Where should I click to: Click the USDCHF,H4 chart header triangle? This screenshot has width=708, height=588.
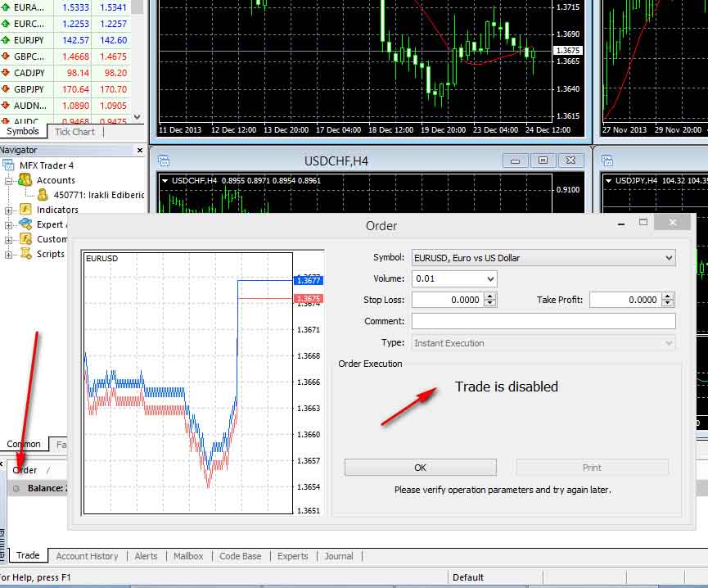pos(165,181)
